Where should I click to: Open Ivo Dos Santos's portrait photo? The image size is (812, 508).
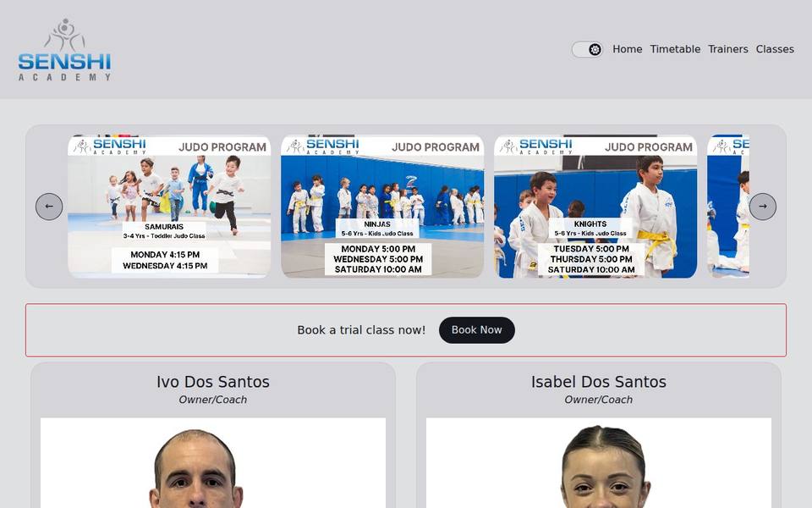[x=213, y=463]
